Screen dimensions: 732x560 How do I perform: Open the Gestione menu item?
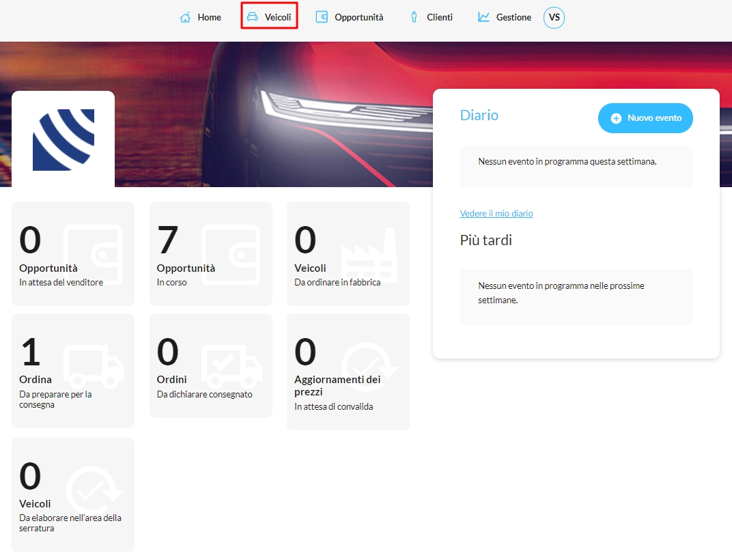pyautogui.click(x=505, y=17)
